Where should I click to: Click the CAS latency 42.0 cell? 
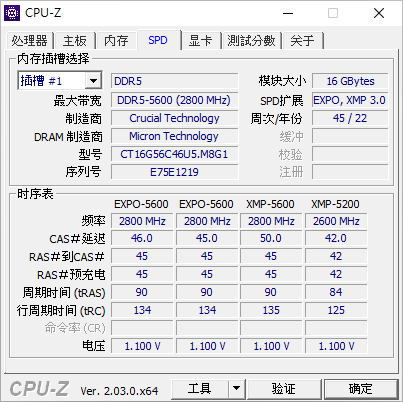pyautogui.click(x=336, y=238)
